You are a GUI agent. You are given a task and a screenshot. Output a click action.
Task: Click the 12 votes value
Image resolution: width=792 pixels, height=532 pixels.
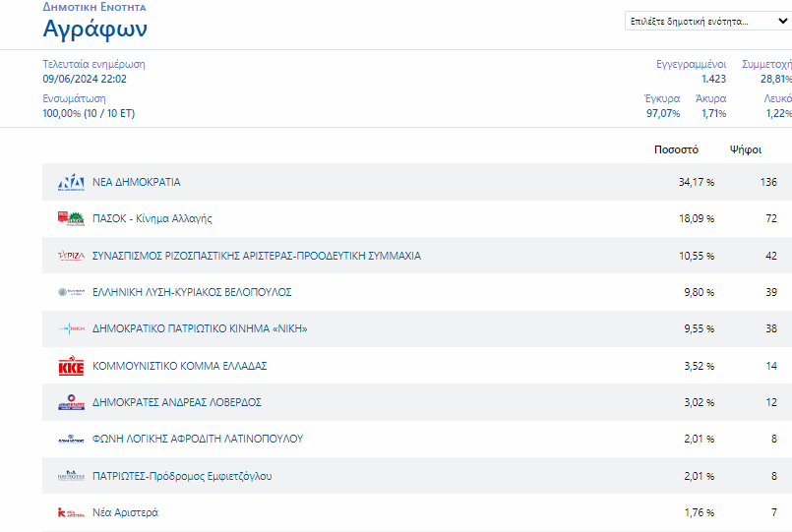click(771, 402)
